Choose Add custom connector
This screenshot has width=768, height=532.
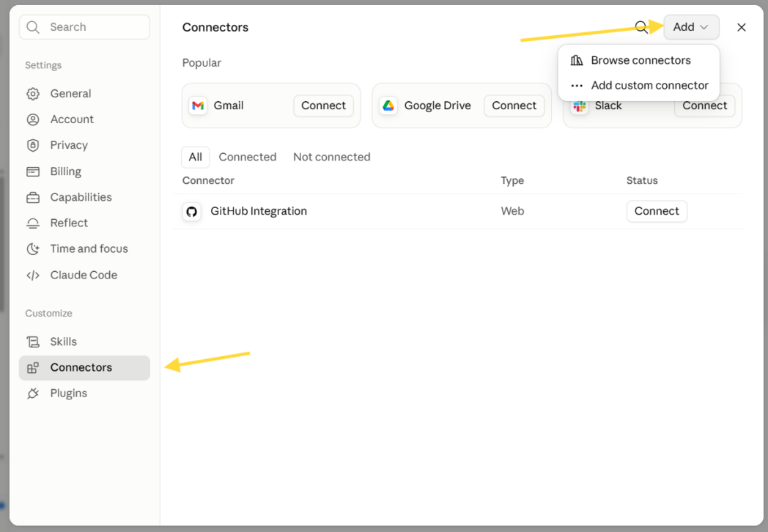[x=638, y=85]
